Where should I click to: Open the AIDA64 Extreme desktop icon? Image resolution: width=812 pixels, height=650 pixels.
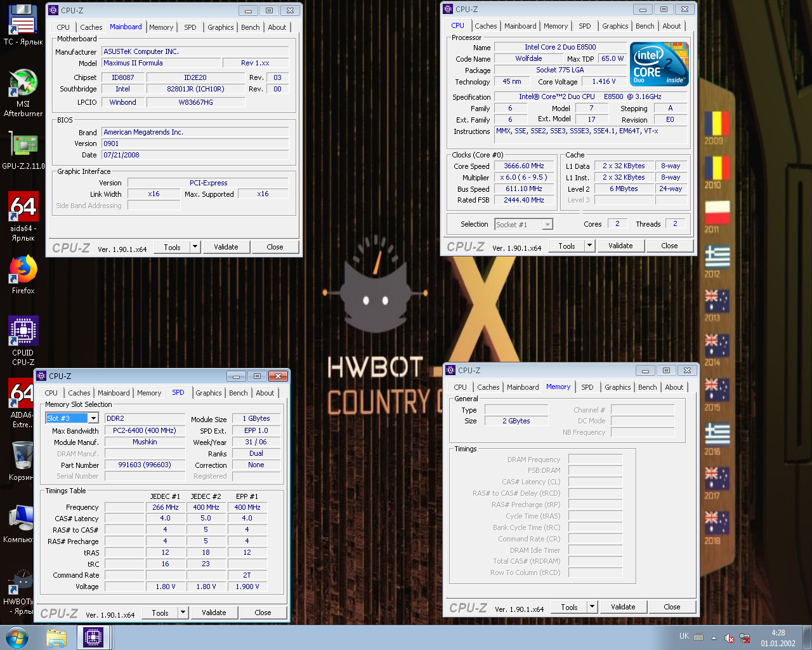pos(21,403)
